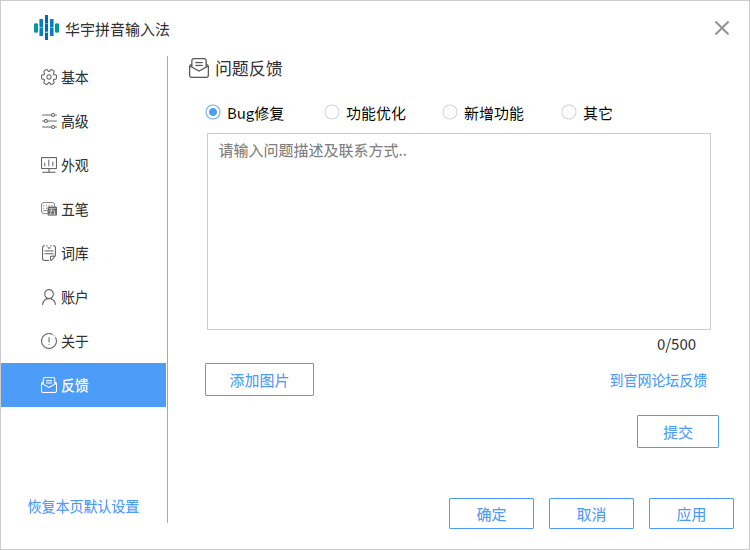
Task: Click the envelope icon beside 问题反馈 heading
Action: [x=199, y=68]
